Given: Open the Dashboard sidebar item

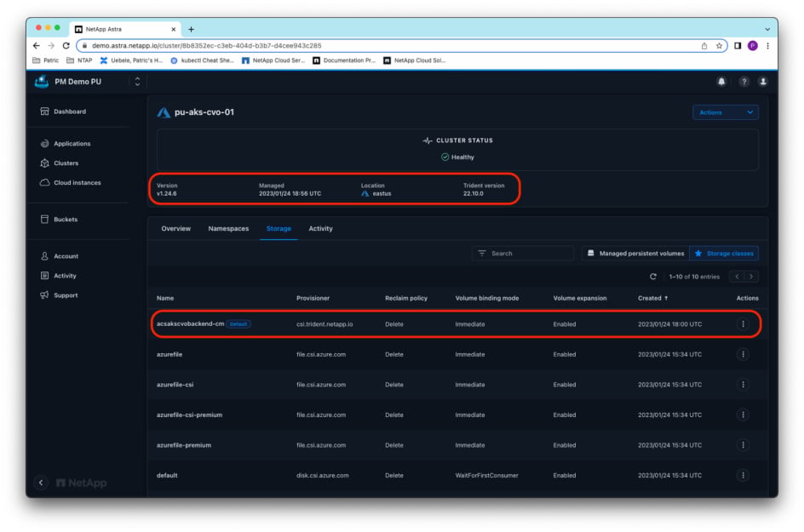Looking at the screenshot, I should (62, 112).
